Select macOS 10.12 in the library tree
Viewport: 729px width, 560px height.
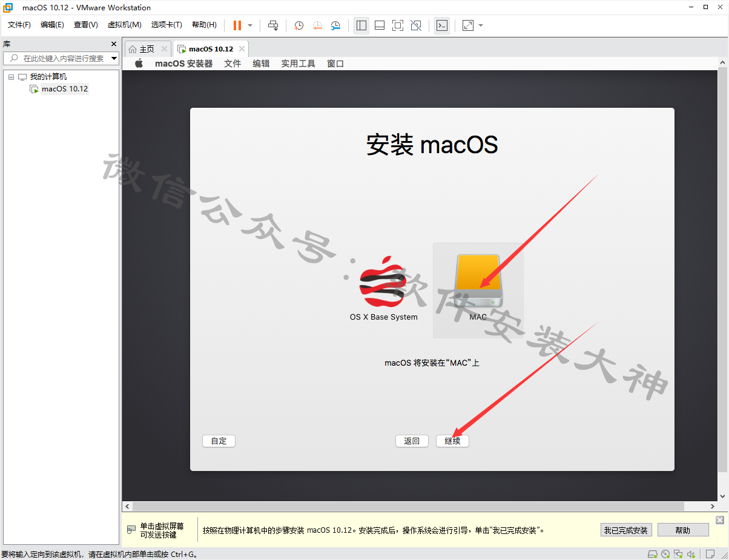(64, 89)
